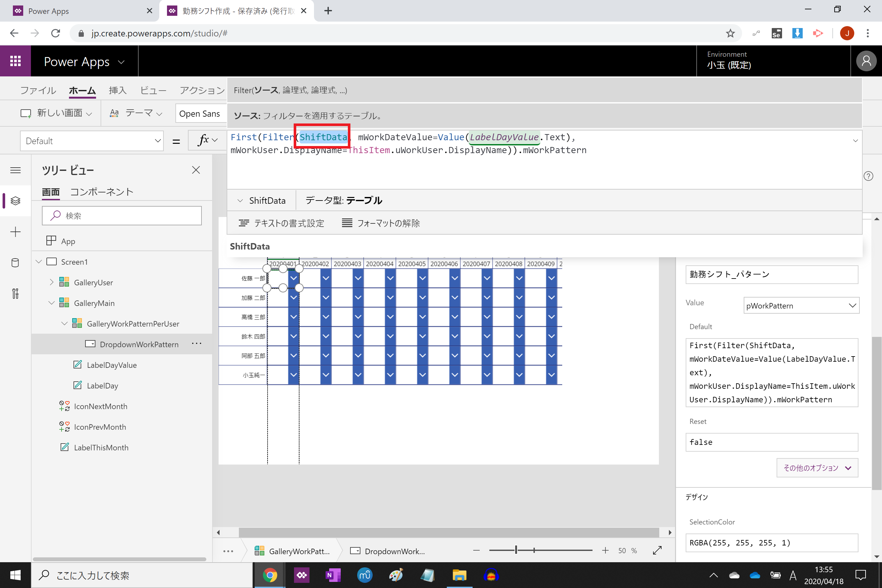Open advanced tools icon in sidebar

coord(15,294)
